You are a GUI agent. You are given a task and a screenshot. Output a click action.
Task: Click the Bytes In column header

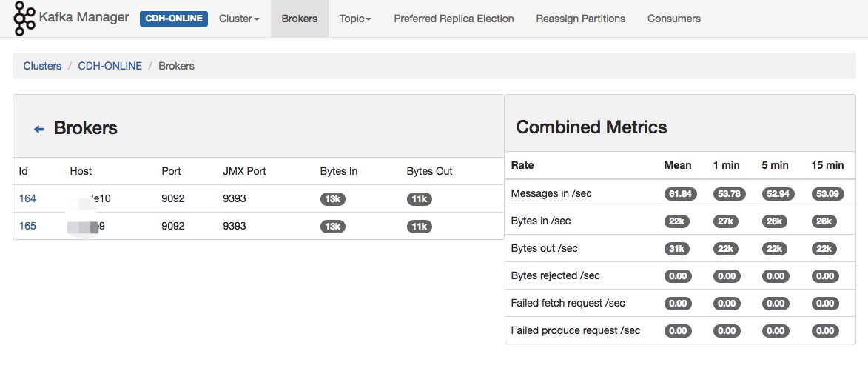[x=339, y=171]
